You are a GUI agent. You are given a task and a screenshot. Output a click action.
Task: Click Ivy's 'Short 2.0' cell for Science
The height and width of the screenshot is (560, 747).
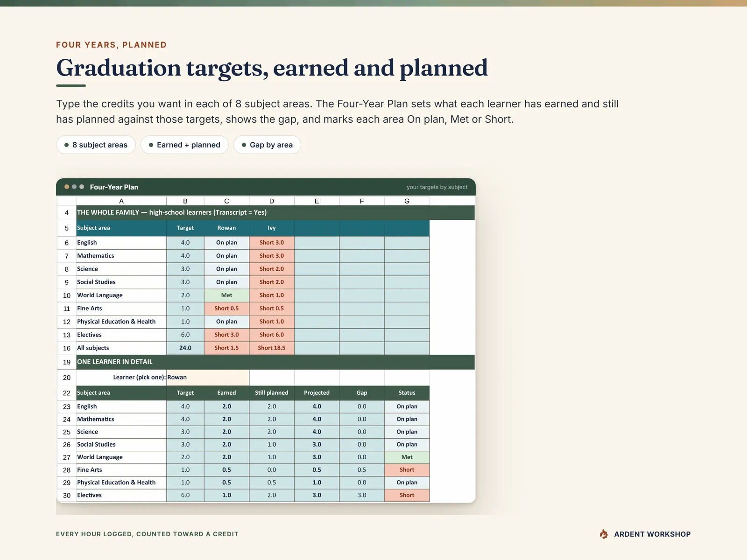pyautogui.click(x=272, y=269)
